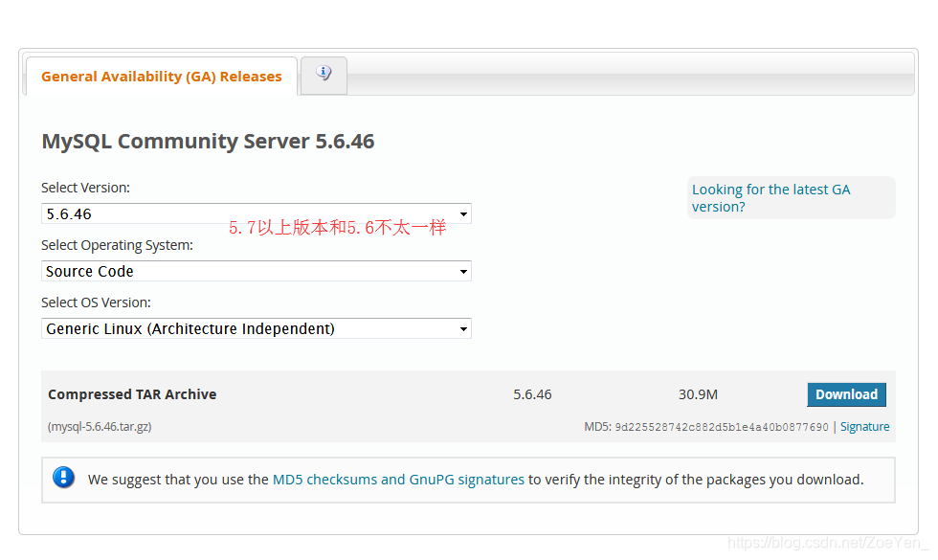Click the Download button for Compressed TAR Archive
The width and height of the screenshot is (938, 560).
[846, 394]
